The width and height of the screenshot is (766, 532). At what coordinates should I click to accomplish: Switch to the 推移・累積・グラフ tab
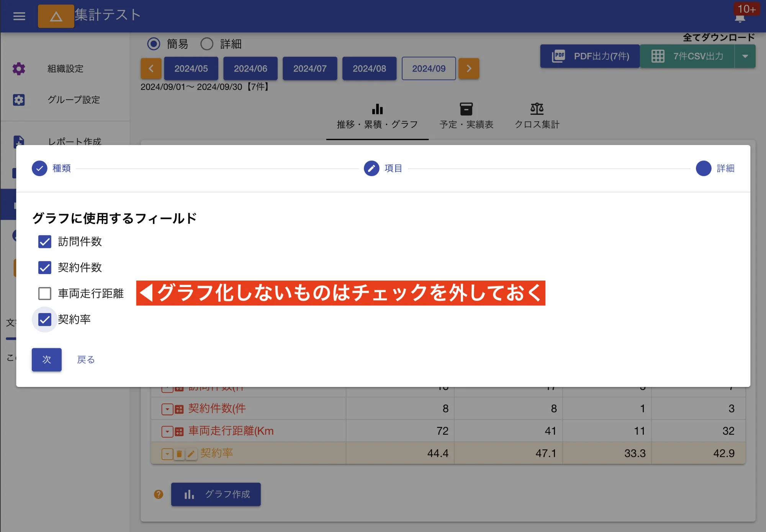377,115
